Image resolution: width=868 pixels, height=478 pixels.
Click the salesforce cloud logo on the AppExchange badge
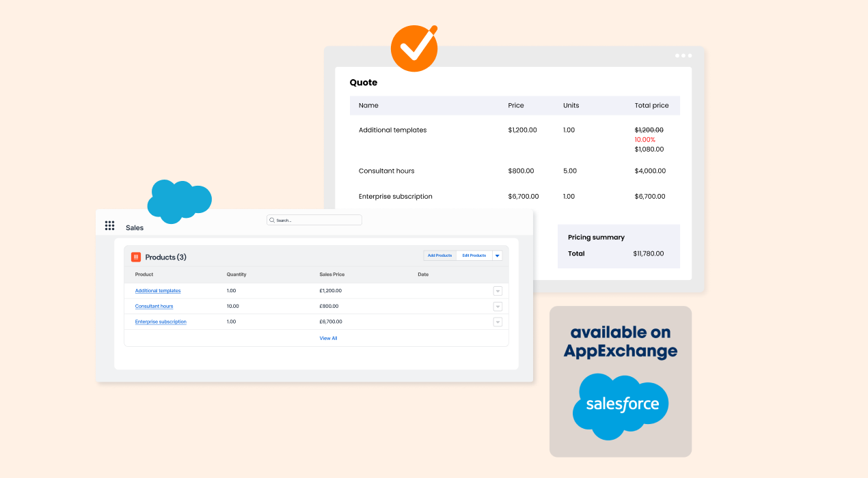620,405
